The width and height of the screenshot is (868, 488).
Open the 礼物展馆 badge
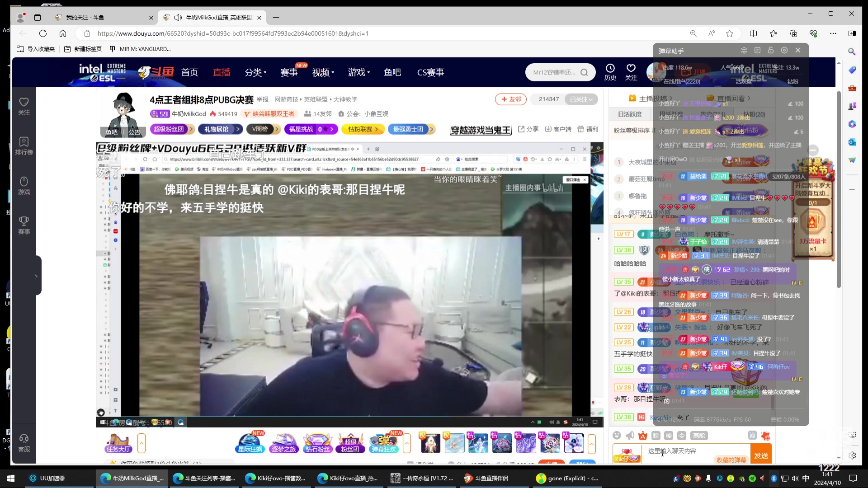tap(220, 129)
